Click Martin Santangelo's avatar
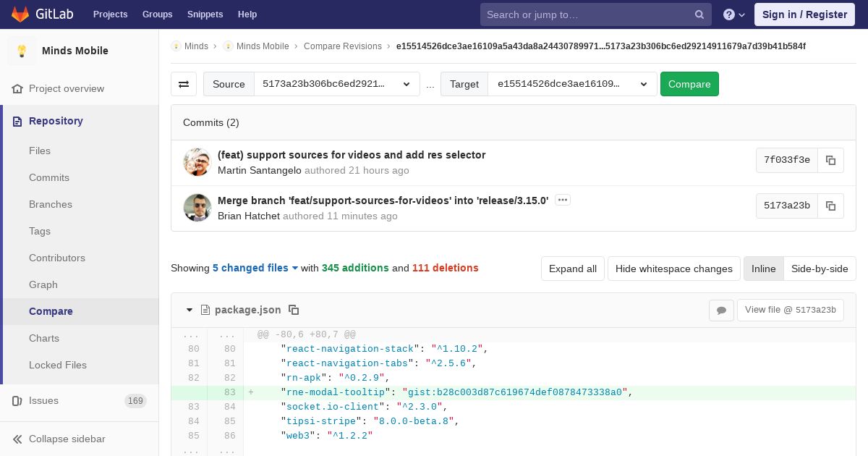 (x=197, y=162)
